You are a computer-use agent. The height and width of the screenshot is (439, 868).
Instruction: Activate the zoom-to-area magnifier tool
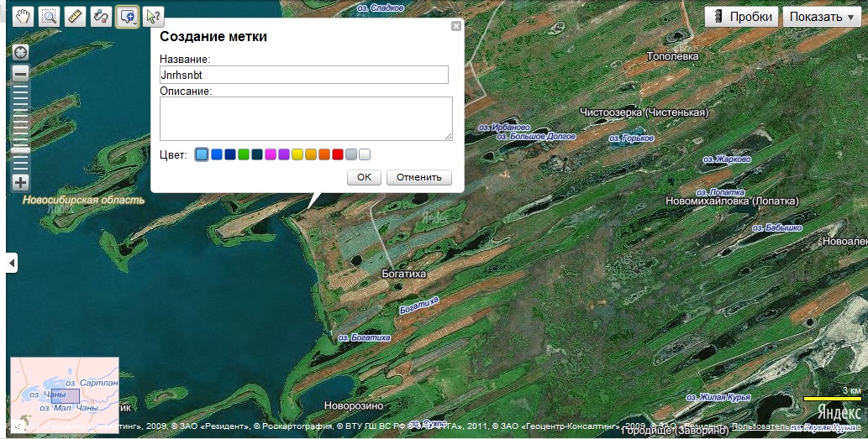click(49, 16)
